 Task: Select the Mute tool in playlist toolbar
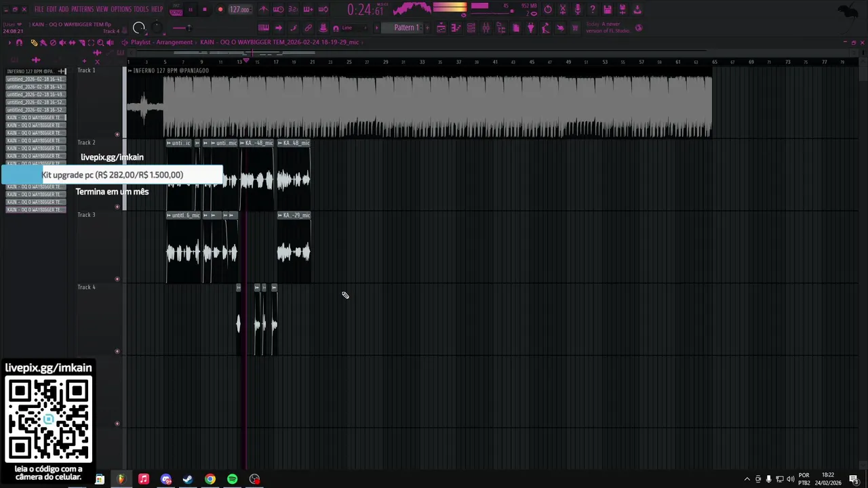[x=62, y=43]
